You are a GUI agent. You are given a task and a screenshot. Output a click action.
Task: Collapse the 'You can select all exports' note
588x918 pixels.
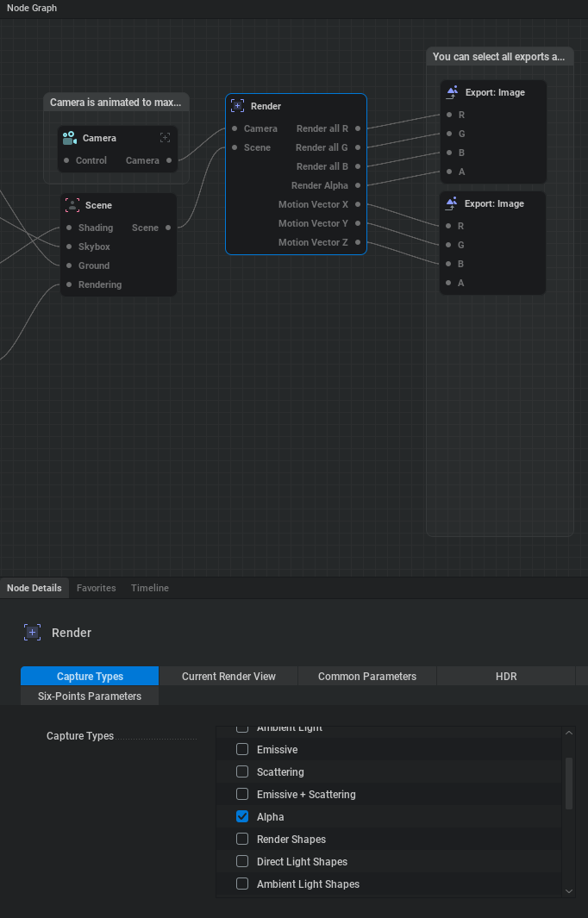coord(500,56)
